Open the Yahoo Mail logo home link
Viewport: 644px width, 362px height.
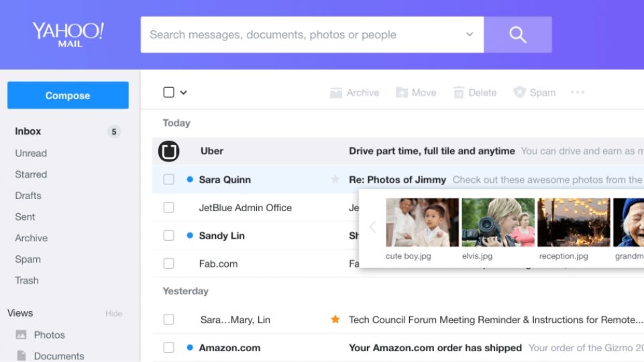click(68, 34)
